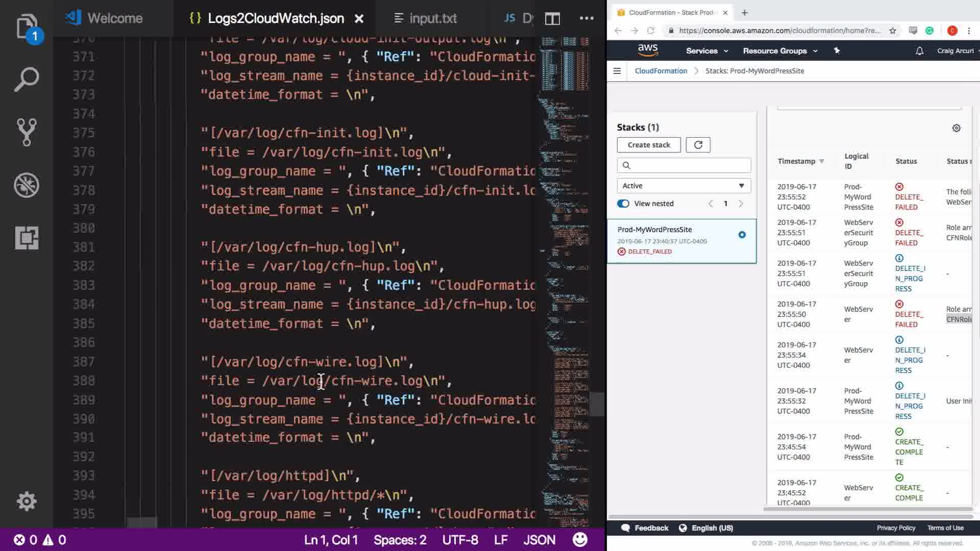Click the vertical scrollbar thumb in editor
The image size is (980, 551).
(597, 404)
